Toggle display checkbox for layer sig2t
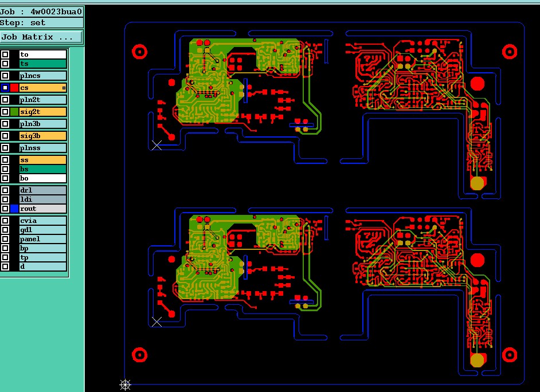 (x=5, y=112)
